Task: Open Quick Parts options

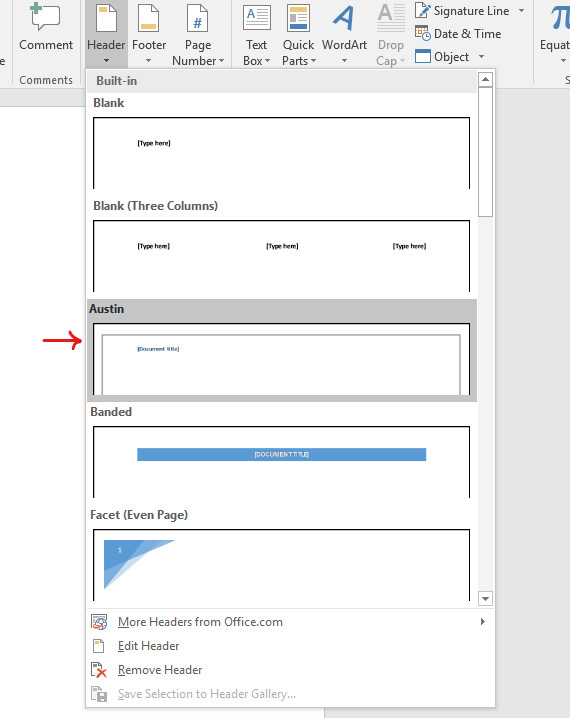Action: [x=299, y=34]
